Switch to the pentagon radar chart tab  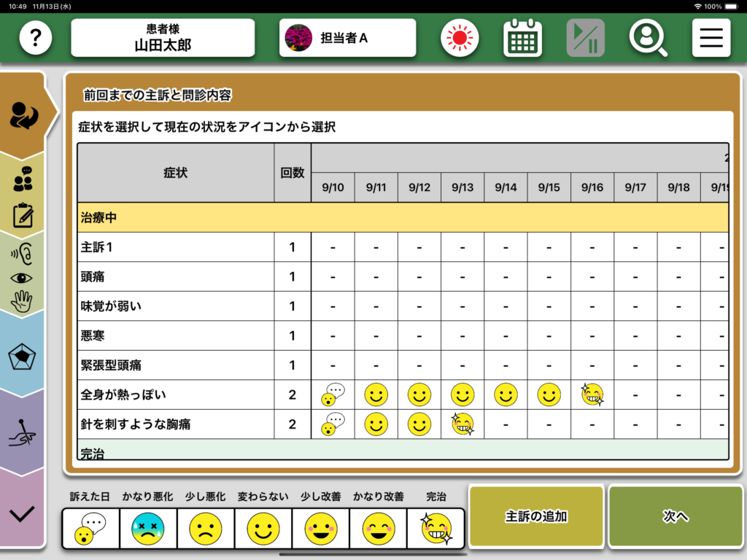click(23, 357)
